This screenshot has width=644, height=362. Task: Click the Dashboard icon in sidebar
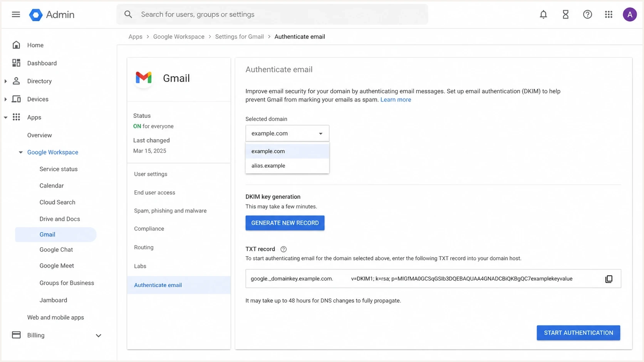(16, 63)
